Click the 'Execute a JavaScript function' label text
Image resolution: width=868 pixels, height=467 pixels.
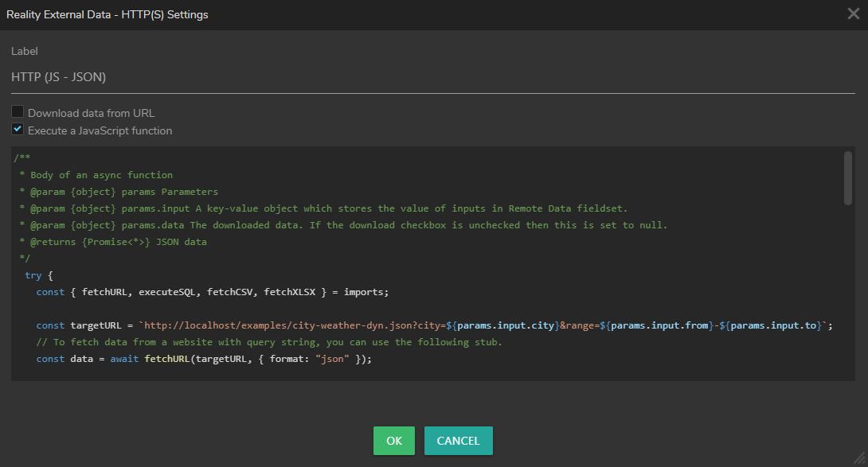100,130
